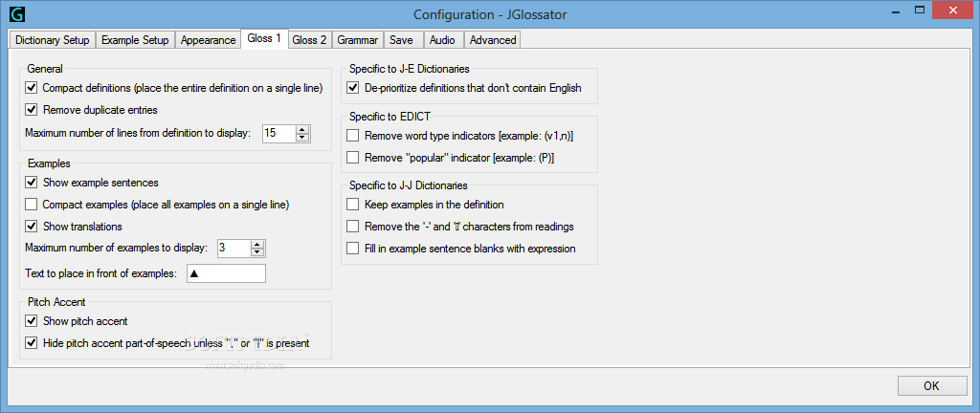Image resolution: width=980 pixels, height=413 pixels.
Task: Enable Remove "popular" indicator checkbox
Action: tap(353, 157)
